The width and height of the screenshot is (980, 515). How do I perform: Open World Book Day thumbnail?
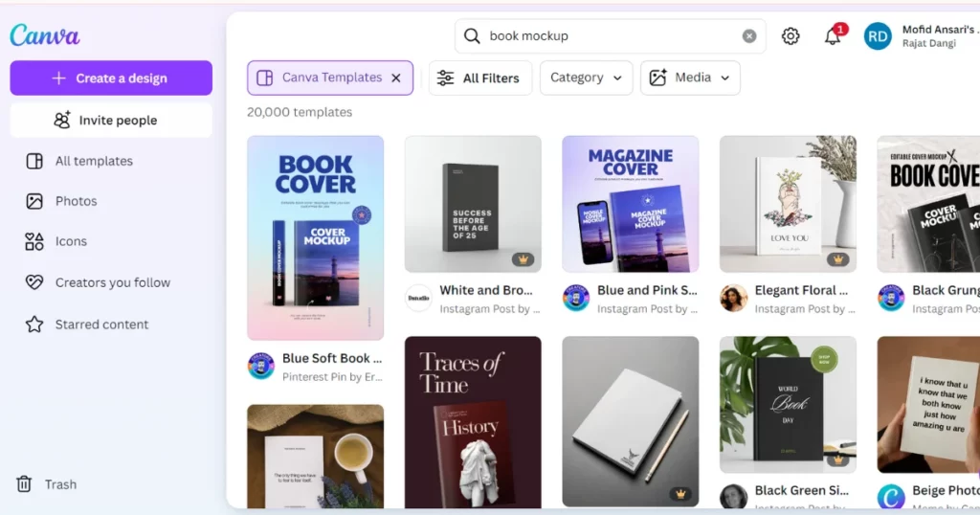[789, 405]
